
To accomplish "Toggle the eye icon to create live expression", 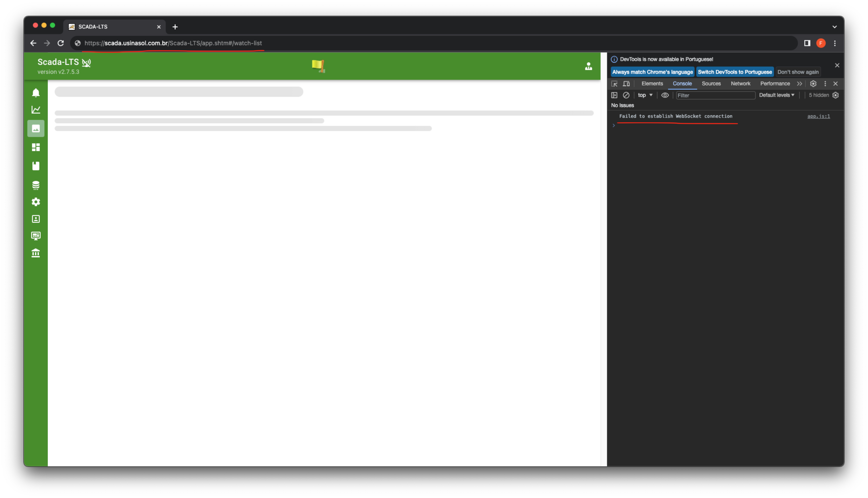I will pyautogui.click(x=665, y=95).
